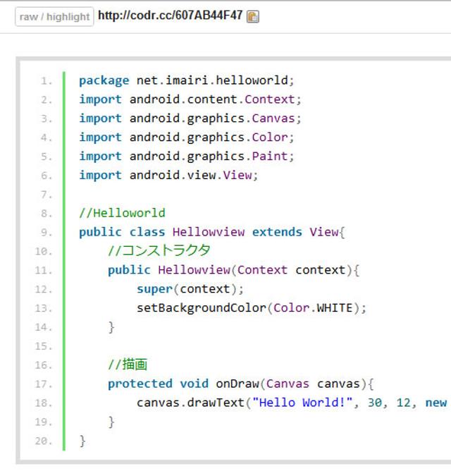Click the raw / highlight button
The width and height of the screenshot is (451, 476).
54,17
